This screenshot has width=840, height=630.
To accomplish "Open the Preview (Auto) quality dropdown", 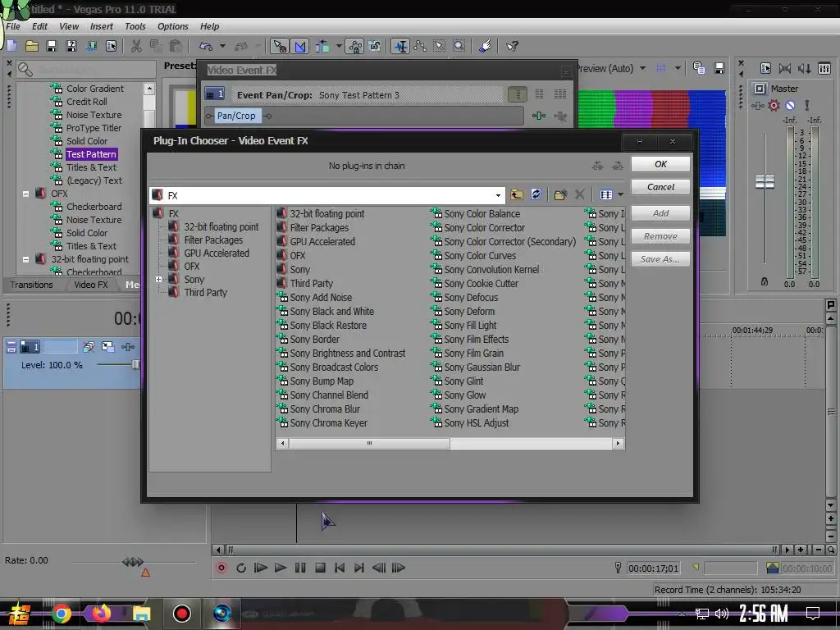I will point(642,68).
